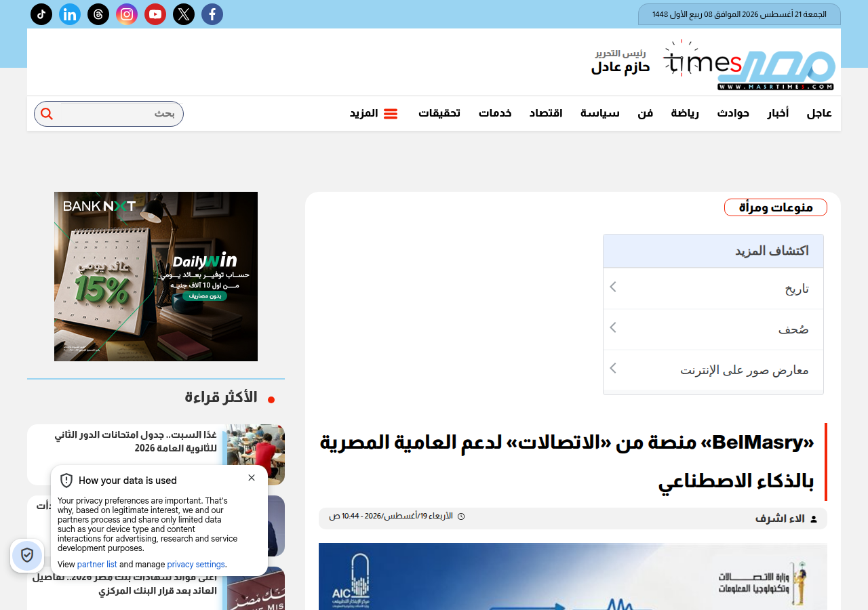868x610 pixels.
Task: Click the exam hall article thumbnail
Action: [255, 455]
